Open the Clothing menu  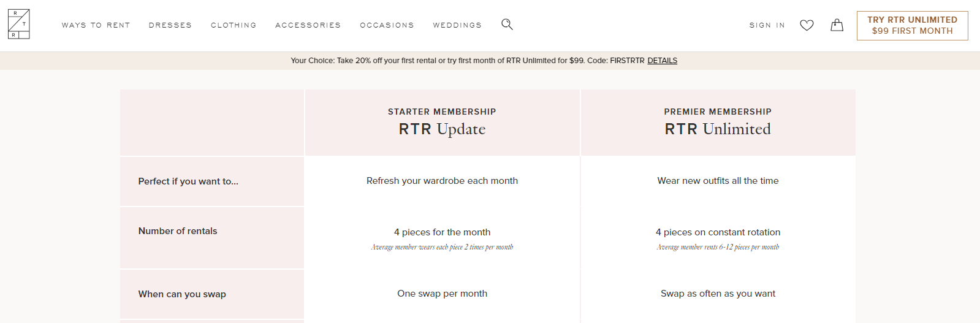pyautogui.click(x=234, y=25)
